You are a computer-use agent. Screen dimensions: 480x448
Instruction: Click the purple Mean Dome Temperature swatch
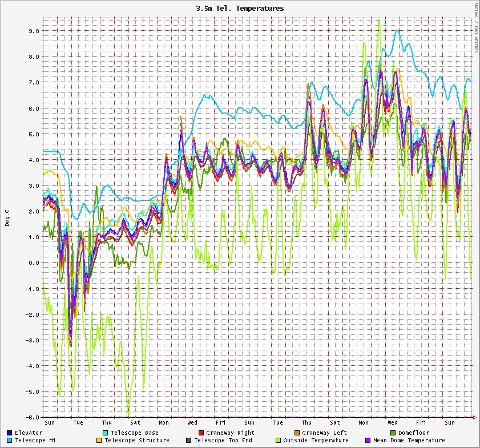[368, 441]
